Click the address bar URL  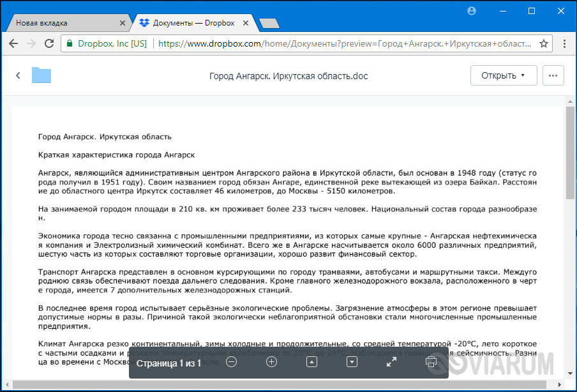[345, 43]
